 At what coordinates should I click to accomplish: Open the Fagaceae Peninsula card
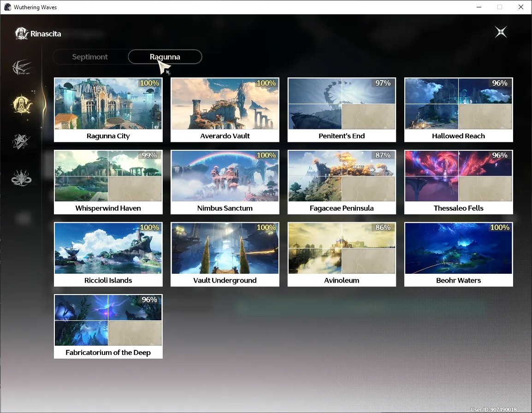(x=342, y=182)
